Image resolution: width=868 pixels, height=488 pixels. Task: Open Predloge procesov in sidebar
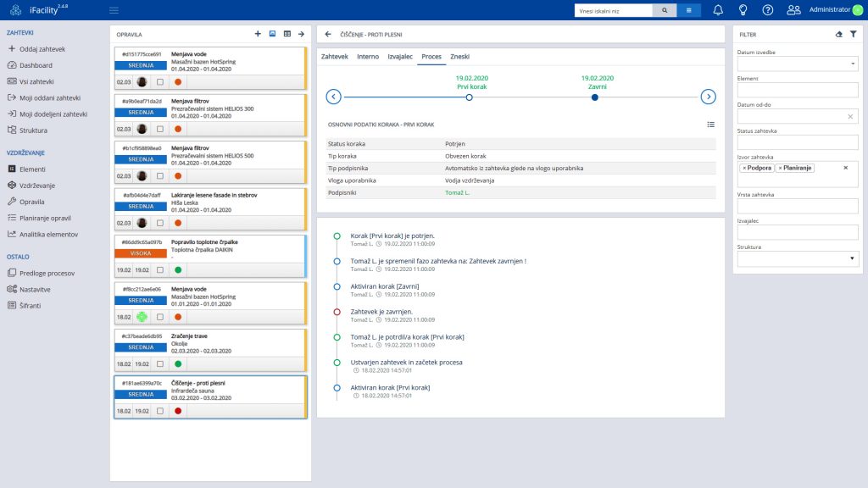[47, 274]
